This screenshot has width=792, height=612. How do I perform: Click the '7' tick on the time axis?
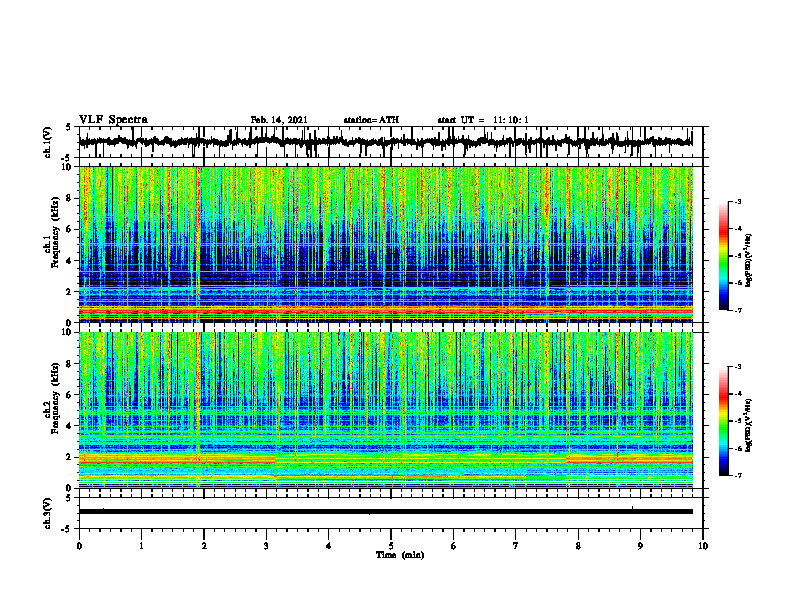point(516,546)
